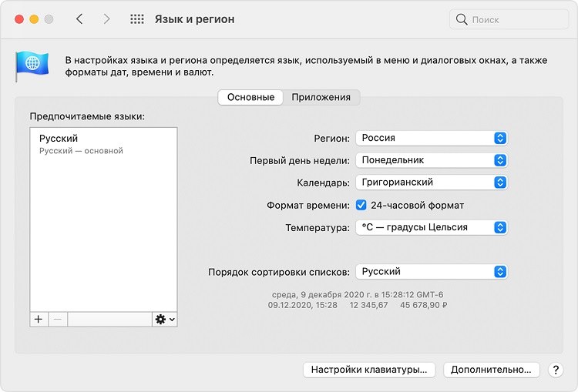
Task: Open Первый день недели dropdown
Action: 432,160
